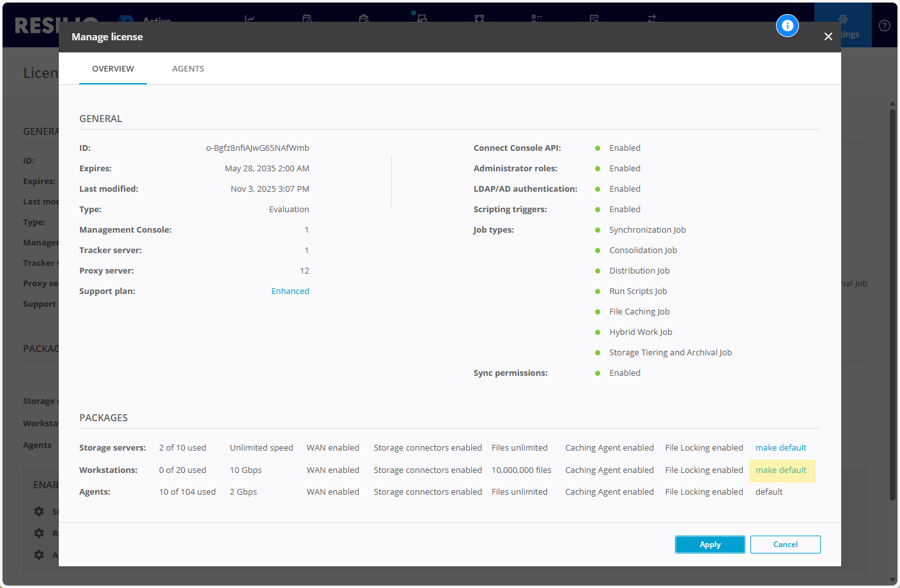Open the help question mark icon

coord(884,26)
